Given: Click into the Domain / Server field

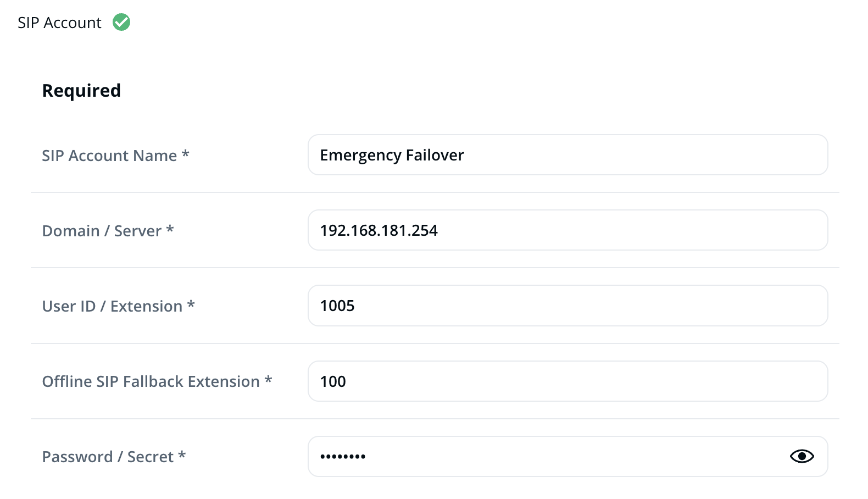Looking at the screenshot, I should 567,230.
